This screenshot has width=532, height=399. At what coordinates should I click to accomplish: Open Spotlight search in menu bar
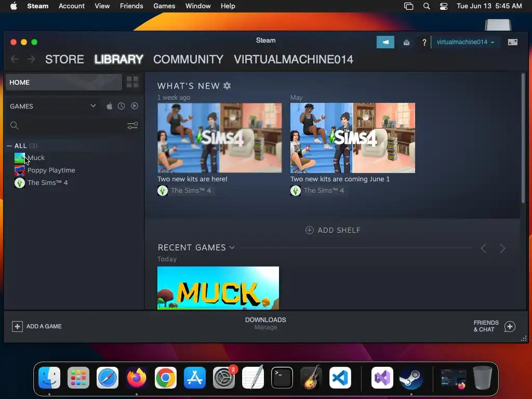[427, 6]
